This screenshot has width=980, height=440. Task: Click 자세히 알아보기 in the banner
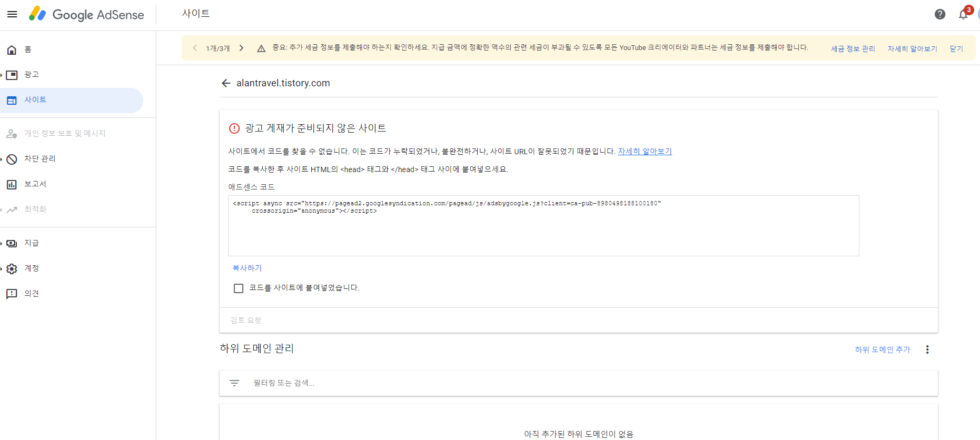[913, 49]
